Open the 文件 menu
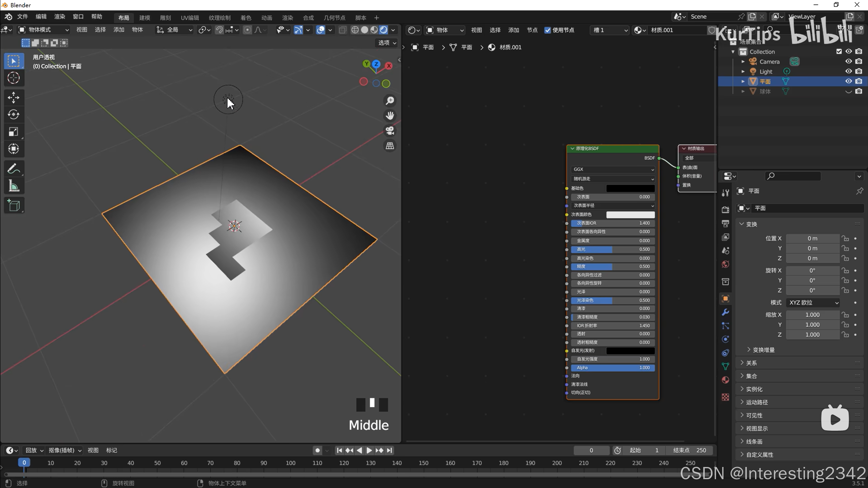Image resolution: width=868 pixels, height=488 pixels. point(22,17)
